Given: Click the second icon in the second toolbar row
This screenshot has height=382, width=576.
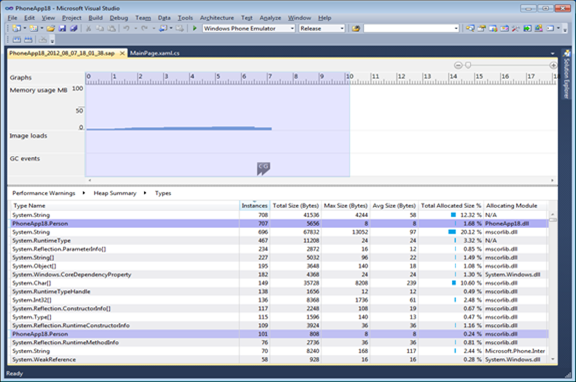Looking at the screenshot, I should coord(28,40).
